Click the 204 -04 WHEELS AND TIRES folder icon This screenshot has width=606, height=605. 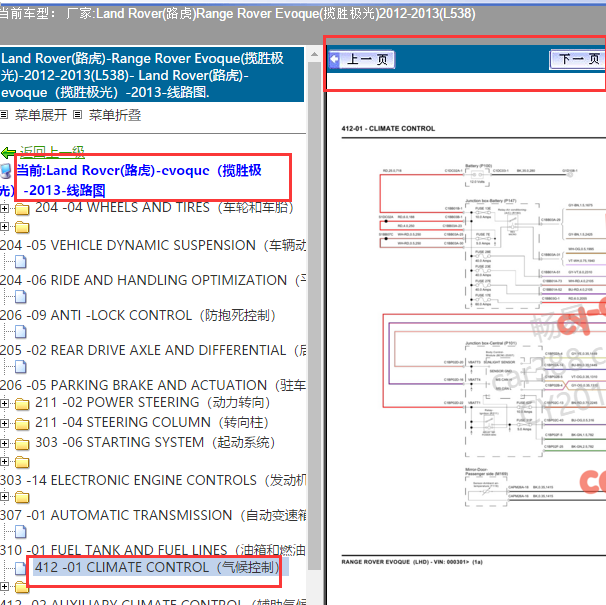(x=22, y=209)
